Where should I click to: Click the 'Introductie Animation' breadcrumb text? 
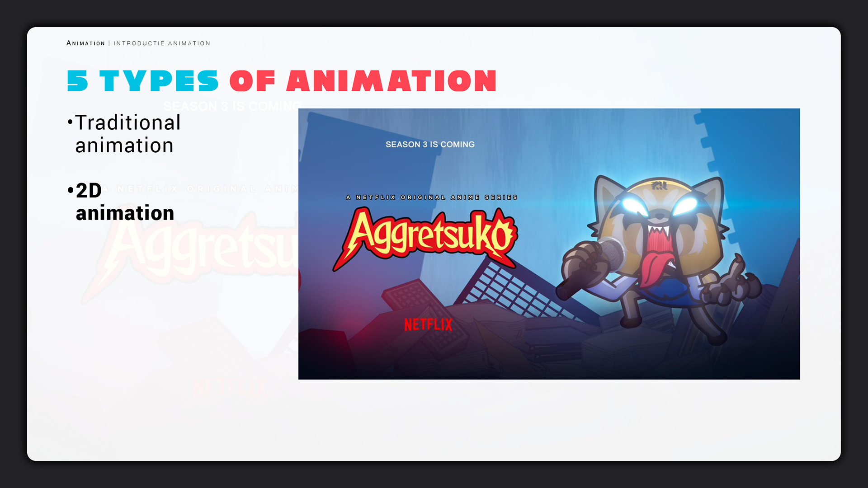click(162, 43)
